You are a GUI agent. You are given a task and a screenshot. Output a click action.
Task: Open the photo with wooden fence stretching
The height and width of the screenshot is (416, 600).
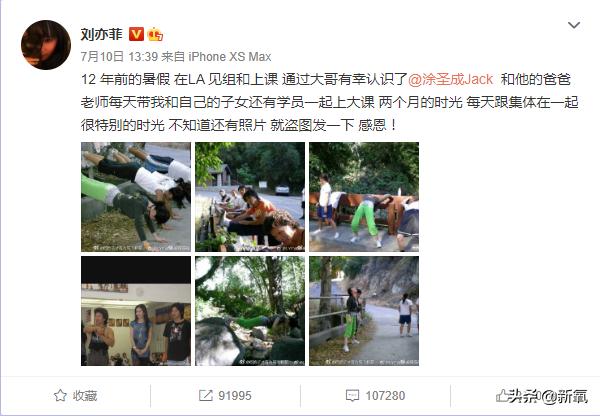pyautogui.click(x=364, y=197)
